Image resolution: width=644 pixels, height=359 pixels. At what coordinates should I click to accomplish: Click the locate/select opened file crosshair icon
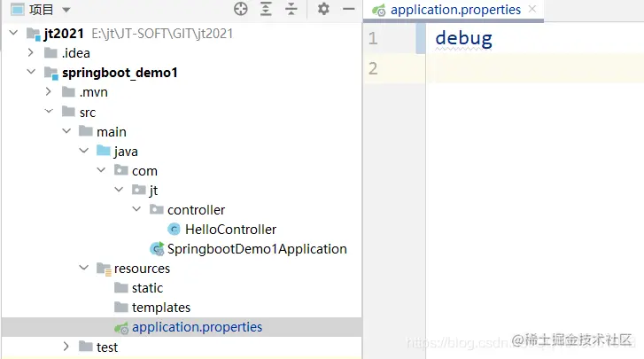[x=241, y=9]
